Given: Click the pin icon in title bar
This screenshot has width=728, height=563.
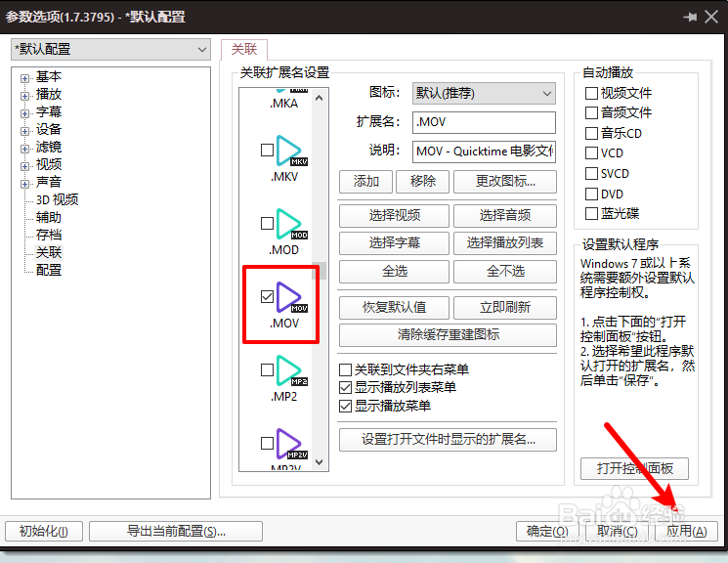Looking at the screenshot, I should 690,18.
